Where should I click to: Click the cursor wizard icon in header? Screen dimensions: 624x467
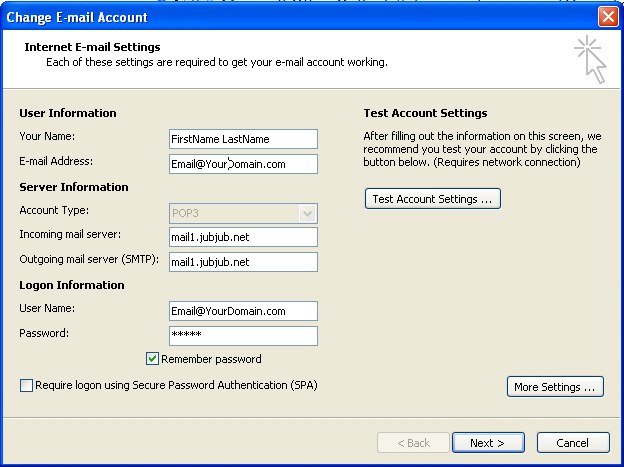[591, 59]
